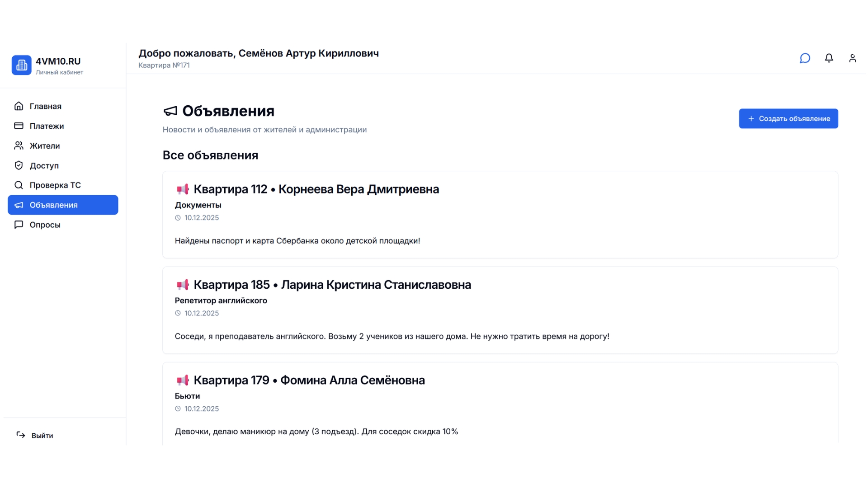Click the Объявления megaphone icon in sidebar
The image size is (868, 488).
pos(19,205)
